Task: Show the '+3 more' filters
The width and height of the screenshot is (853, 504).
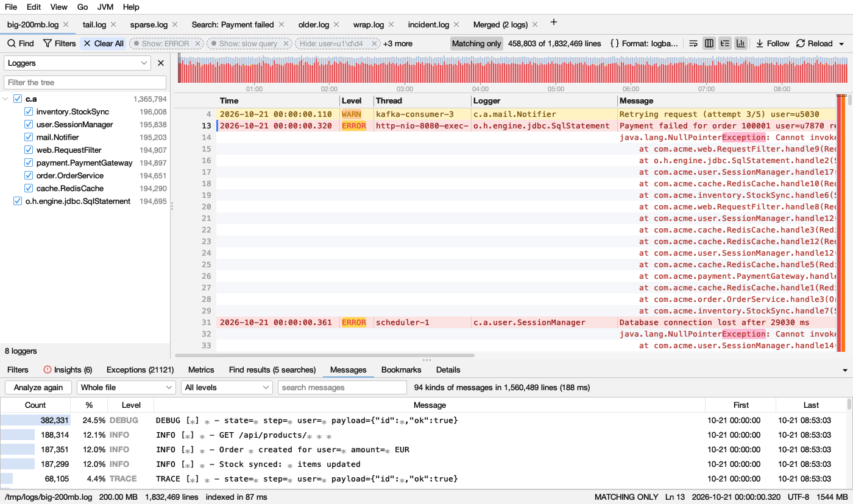Action: (397, 43)
